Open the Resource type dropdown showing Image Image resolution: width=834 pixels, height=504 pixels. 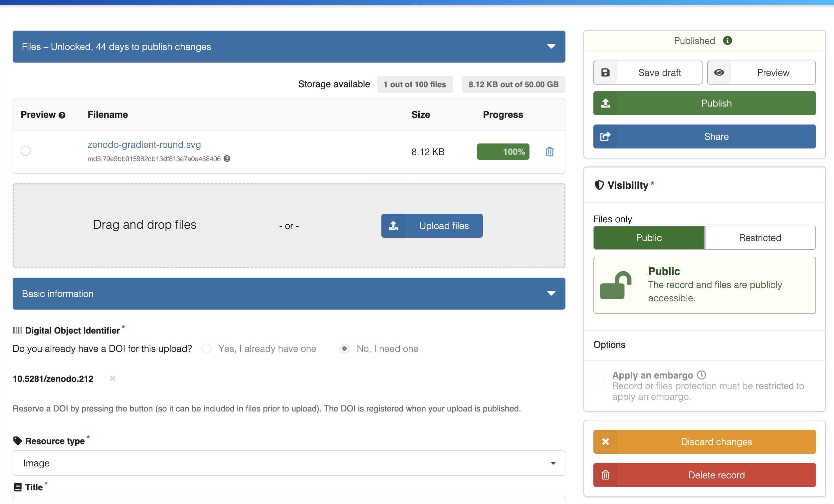click(x=289, y=463)
